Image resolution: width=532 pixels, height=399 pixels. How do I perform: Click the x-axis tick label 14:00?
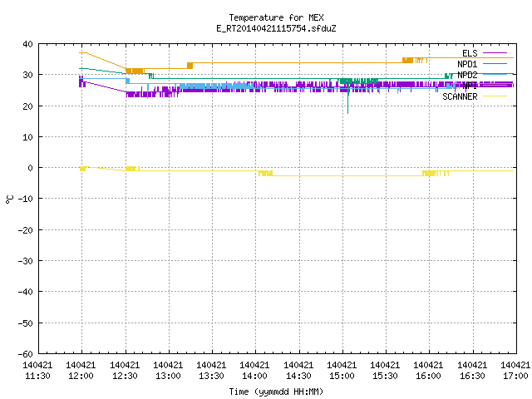pyautogui.click(x=255, y=376)
